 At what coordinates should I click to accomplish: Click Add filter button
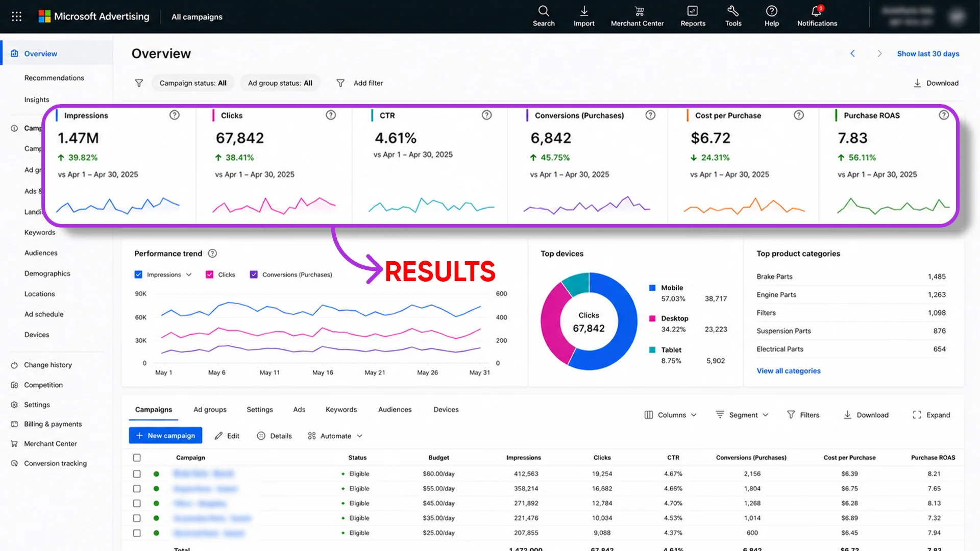[x=359, y=83]
